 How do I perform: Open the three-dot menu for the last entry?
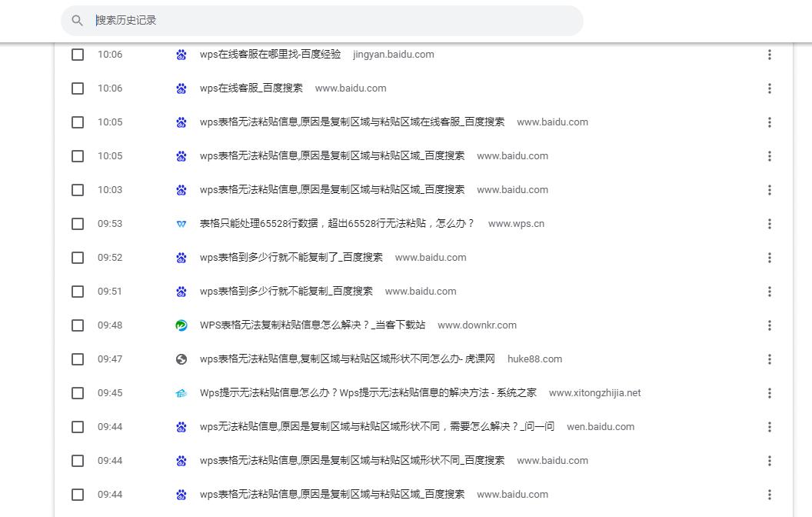[x=770, y=494]
